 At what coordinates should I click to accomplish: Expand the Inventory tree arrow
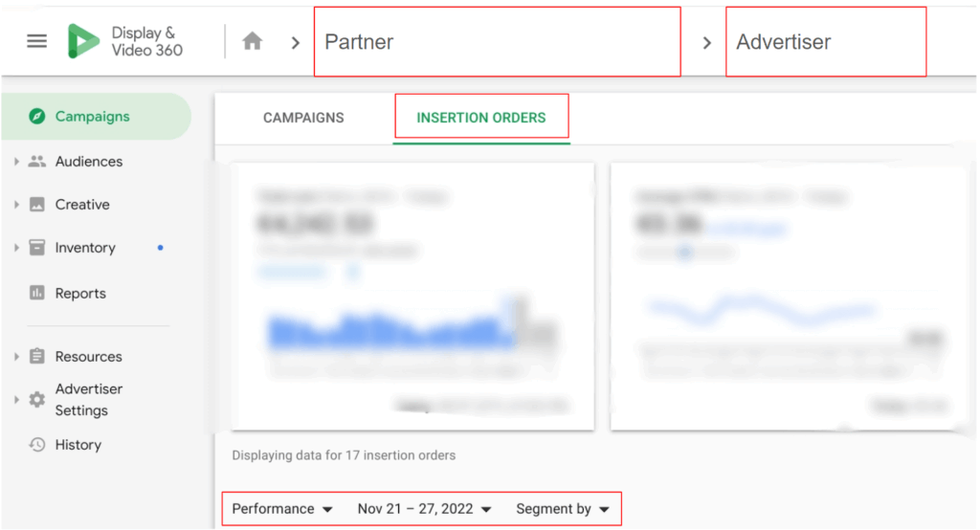16,248
